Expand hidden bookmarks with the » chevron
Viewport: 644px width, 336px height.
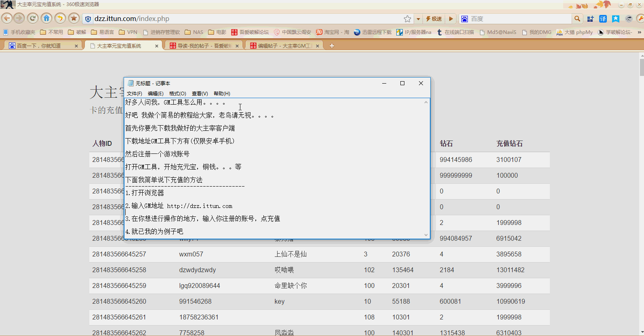pos(639,32)
